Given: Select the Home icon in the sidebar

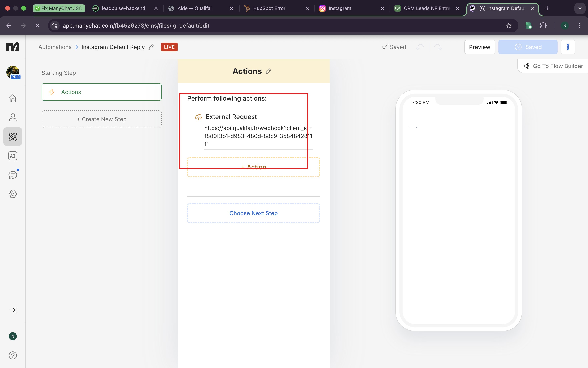Looking at the screenshot, I should point(12,98).
